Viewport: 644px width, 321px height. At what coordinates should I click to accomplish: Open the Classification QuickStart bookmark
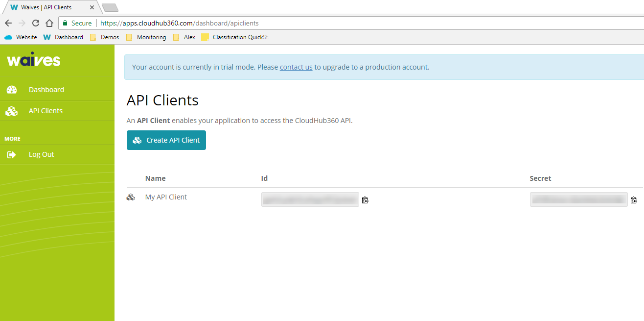(x=235, y=37)
